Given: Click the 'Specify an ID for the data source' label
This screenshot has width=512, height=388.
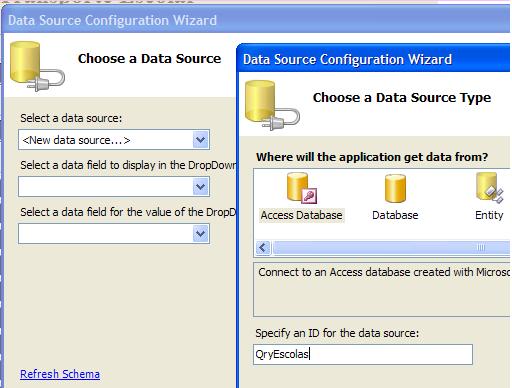Looking at the screenshot, I should [x=337, y=333].
